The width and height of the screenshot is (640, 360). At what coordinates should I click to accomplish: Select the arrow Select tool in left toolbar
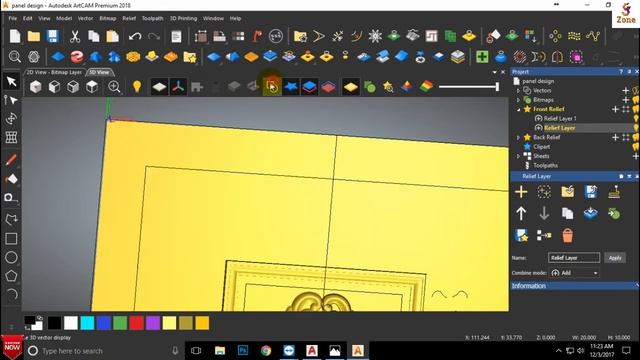point(11,81)
